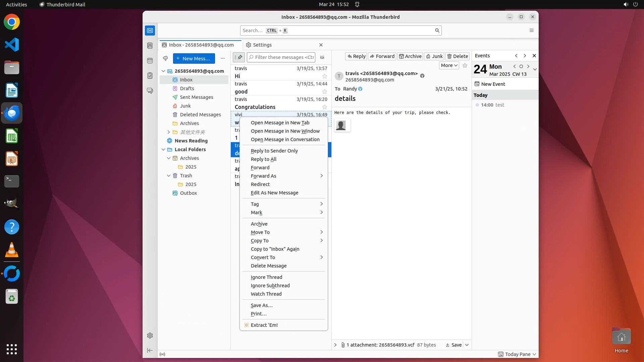
Task: Open the More actions dropdown
Action: pyautogui.click(x=449, y=65)
